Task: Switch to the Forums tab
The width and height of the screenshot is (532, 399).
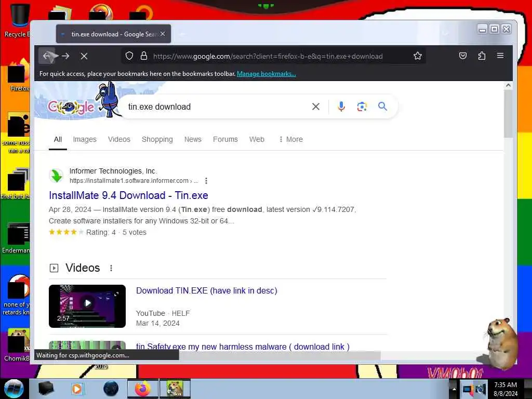Action: (x=225, y=139)
